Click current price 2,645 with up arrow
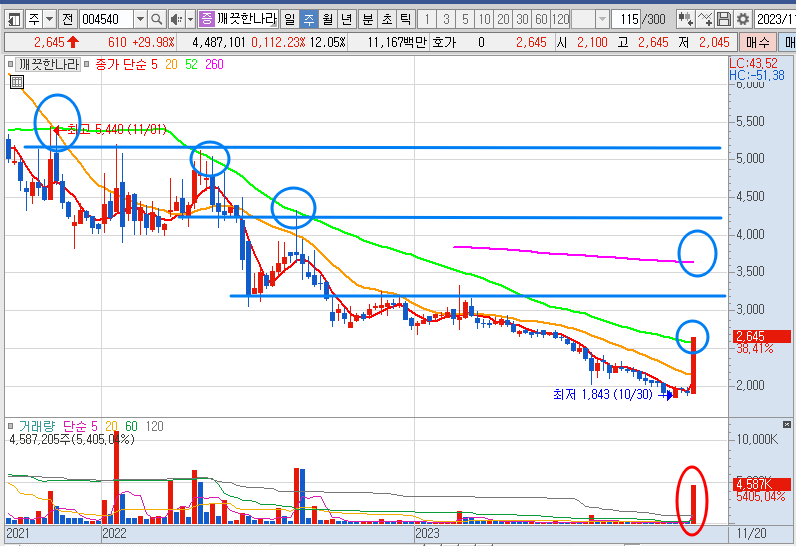Image resolution: width=796 pixels, height=546 pixels. [56, 43]
